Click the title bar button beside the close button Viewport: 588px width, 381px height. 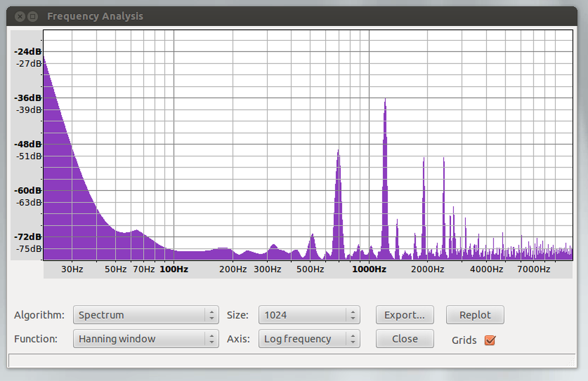[32, 17]
